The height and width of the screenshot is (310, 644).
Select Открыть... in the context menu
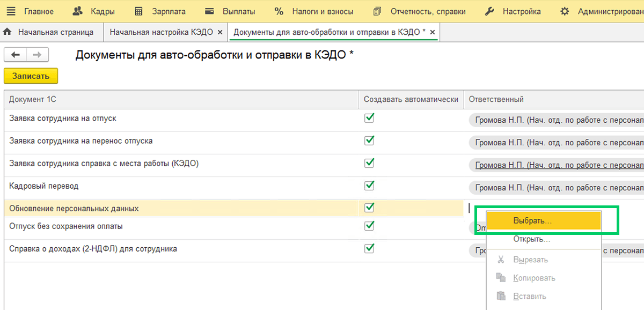[532, 239]
